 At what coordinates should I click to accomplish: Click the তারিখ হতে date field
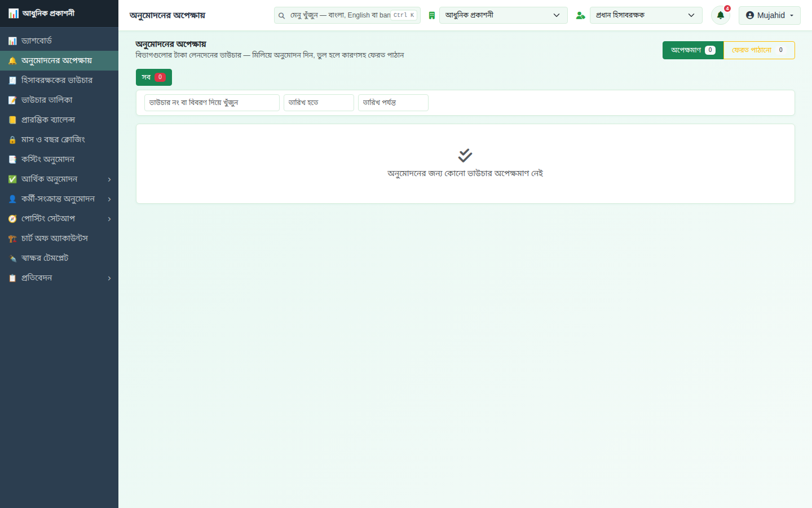[x=319, y=103]
